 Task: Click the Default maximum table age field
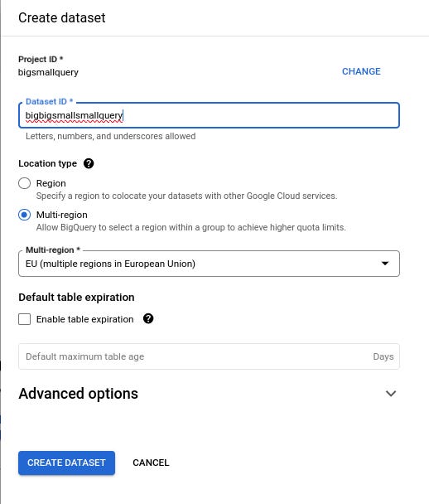click(x=209, y=356)
